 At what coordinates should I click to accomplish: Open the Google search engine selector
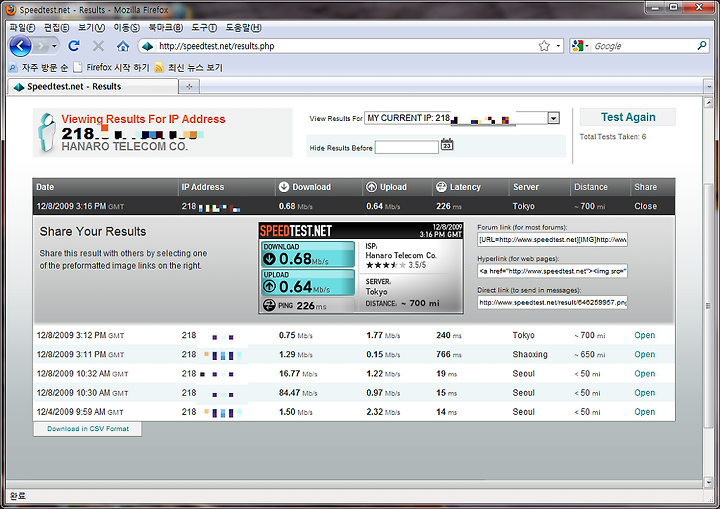click(580, 46)
